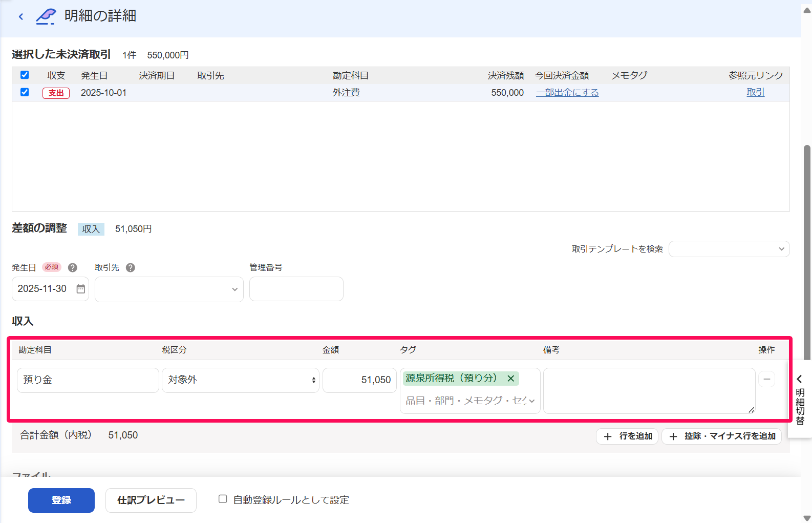
Task: Open 仕訳プレビュー
Action: coord(151,500)
